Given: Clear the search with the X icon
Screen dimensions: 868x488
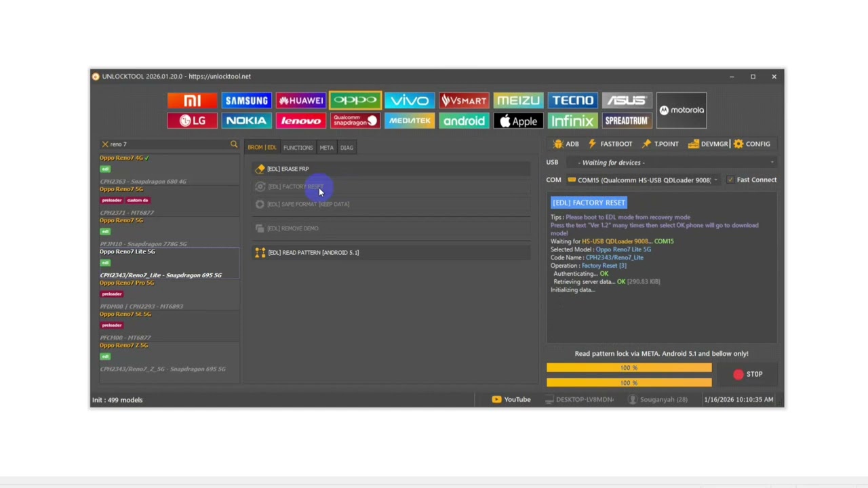Looking at the screenshot, I should 105,144.
